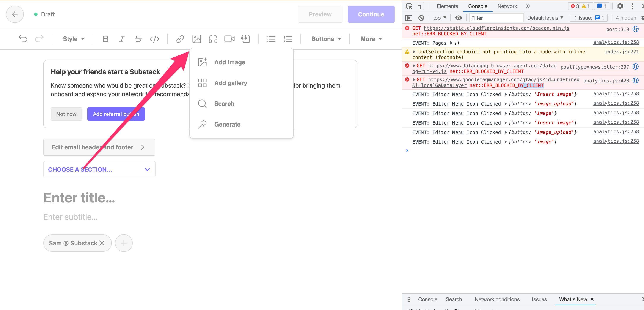
Task: Insert a link
Action: tap(180, 39)
